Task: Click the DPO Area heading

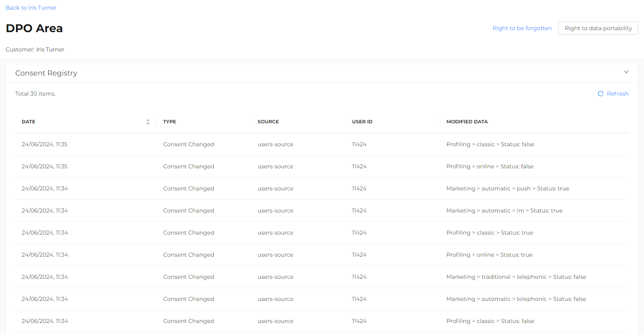Action: 34,28
